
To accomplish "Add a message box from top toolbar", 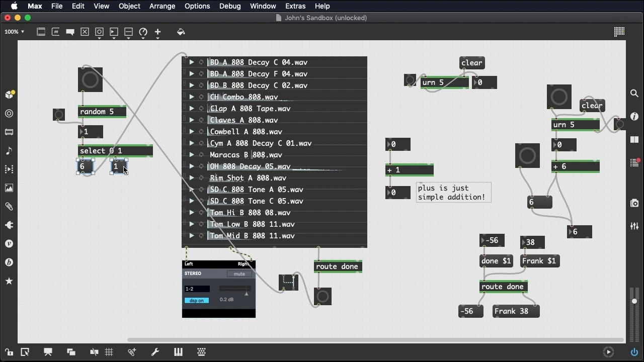I will pyautogui.click(x=56, y=32).
